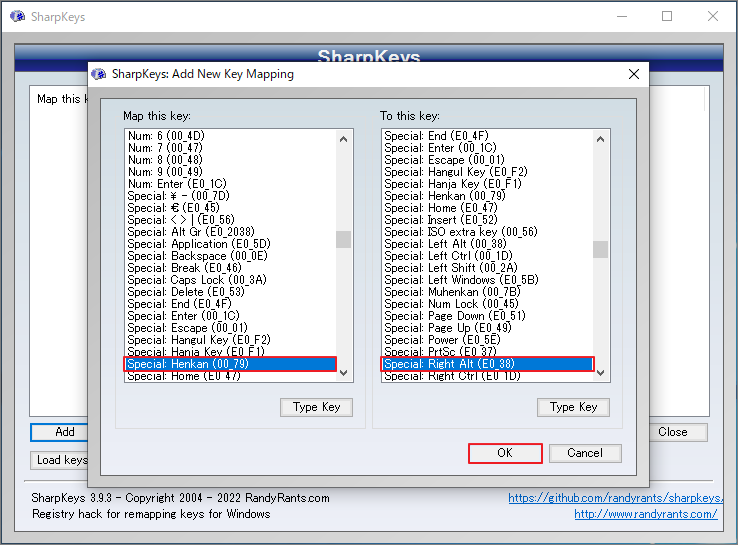This screenshot has width=738, height=545.
Task: Select 'Special: Home (E0_47)' in right list
Action: coord(487,208)
